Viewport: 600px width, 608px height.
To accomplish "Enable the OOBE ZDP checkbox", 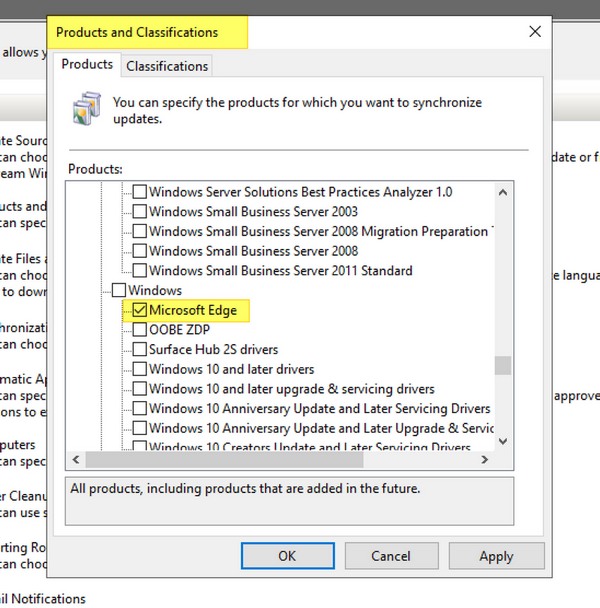I will click(140, 330).
